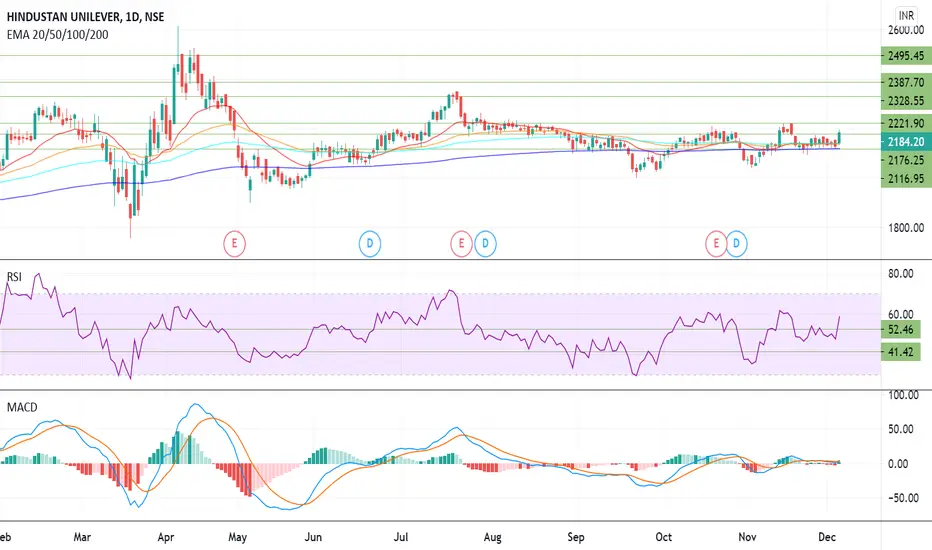
Task: Click the May label on time axis
Action: pyautogui.click(x=238, y=537)
